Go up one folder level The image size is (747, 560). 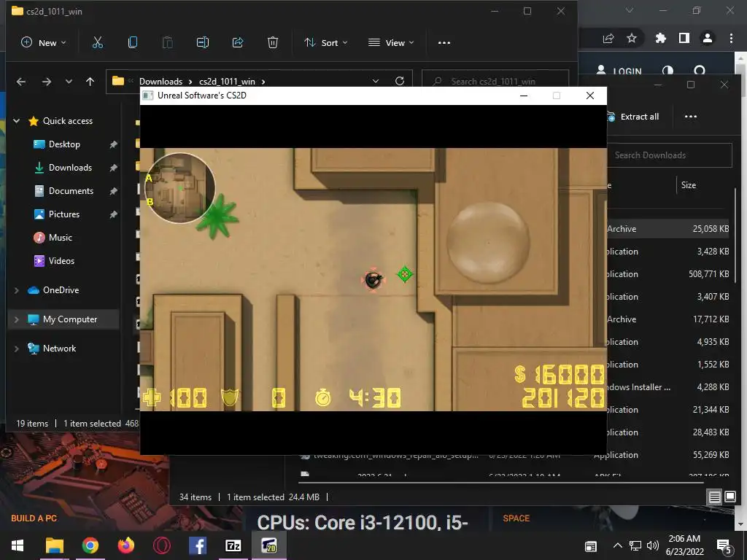[90, 82]
